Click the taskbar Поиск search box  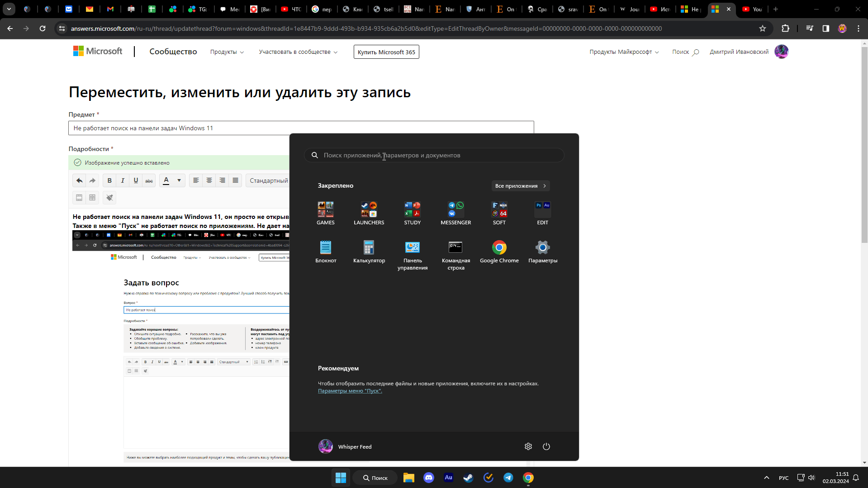tap(375, 478)
